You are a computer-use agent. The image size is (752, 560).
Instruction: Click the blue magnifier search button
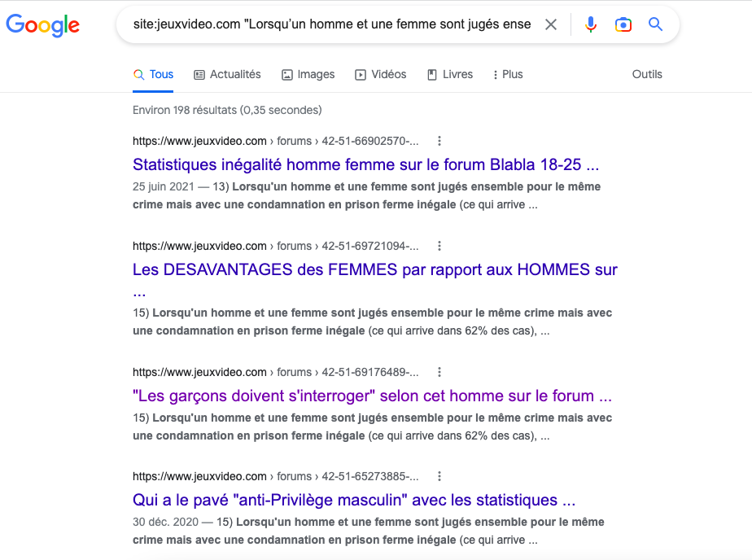click(x=656, y=24)
